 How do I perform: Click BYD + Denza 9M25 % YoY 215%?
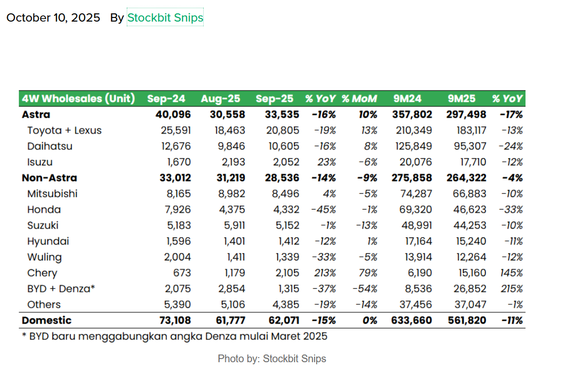[512, 288]
